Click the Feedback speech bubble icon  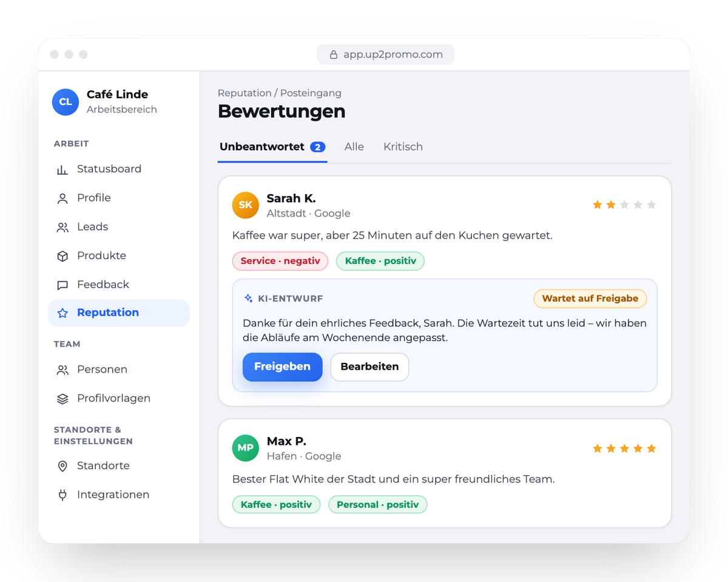click(62, 285)
